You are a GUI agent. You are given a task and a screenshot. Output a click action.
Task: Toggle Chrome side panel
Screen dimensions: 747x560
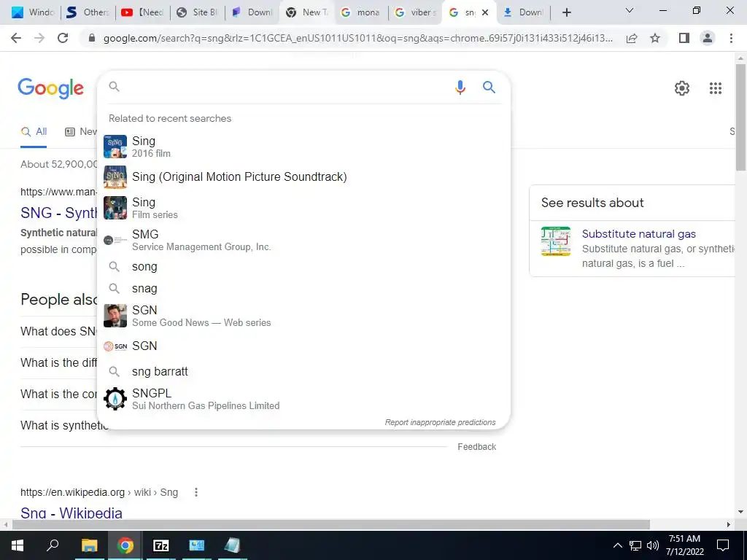tap(684, 38)
